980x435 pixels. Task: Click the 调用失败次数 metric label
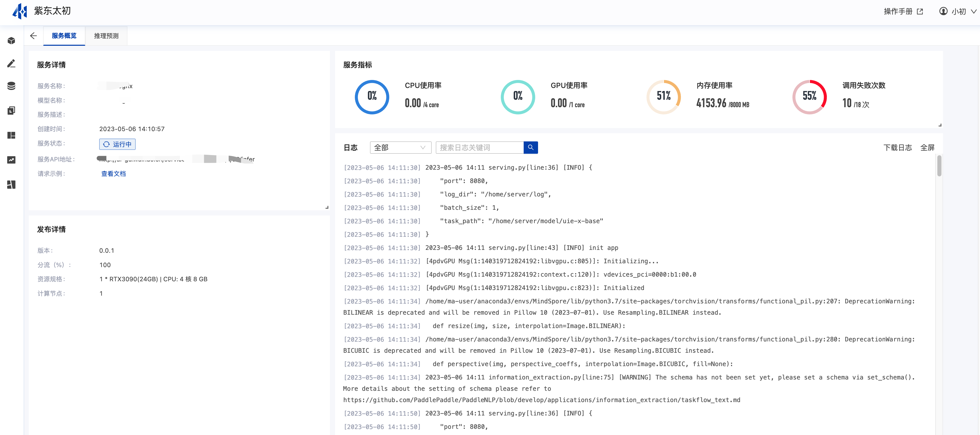(x=864, y=85)
